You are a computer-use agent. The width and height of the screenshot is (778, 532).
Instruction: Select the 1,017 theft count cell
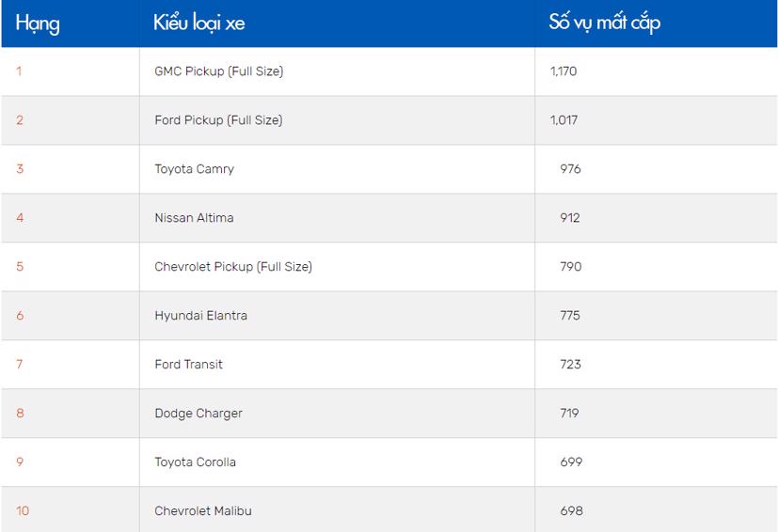564,120
